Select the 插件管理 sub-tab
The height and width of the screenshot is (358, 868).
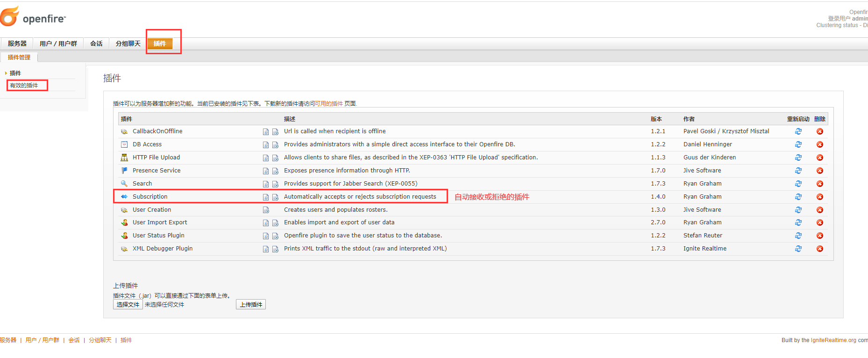coord(19,57)
